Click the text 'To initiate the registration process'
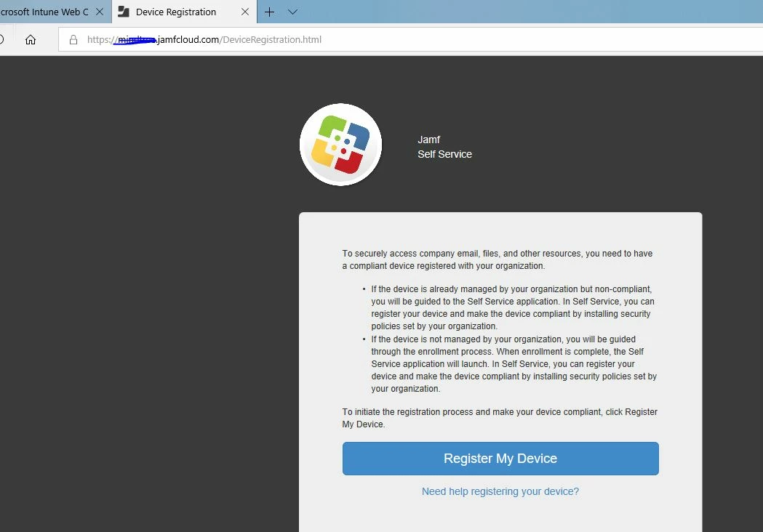 [500, 418]
